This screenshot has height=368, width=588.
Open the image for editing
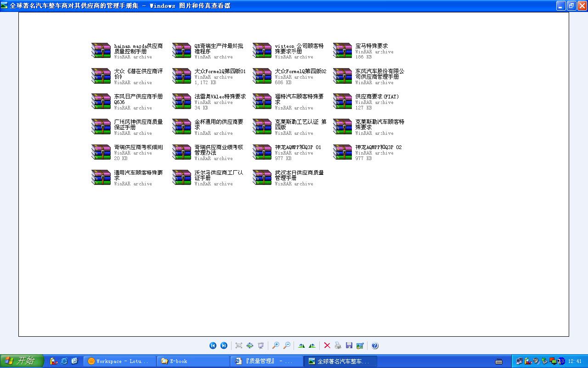[x=360, y=345]
